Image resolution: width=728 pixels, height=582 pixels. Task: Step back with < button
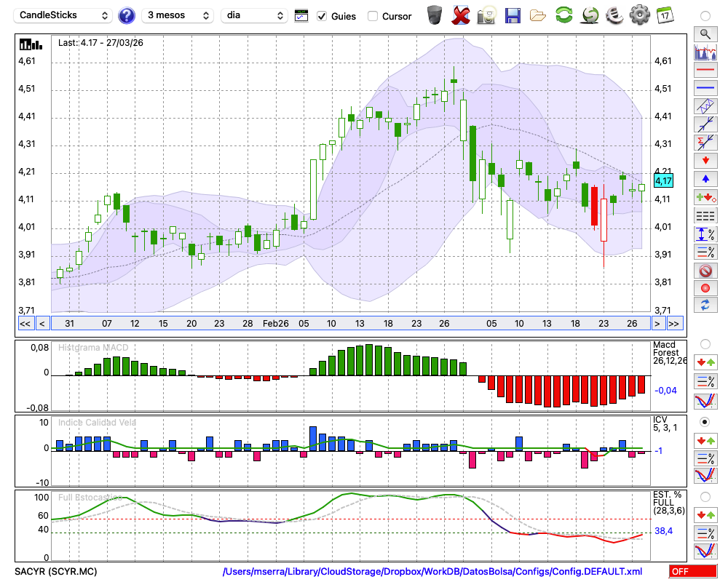click(42, 324)
